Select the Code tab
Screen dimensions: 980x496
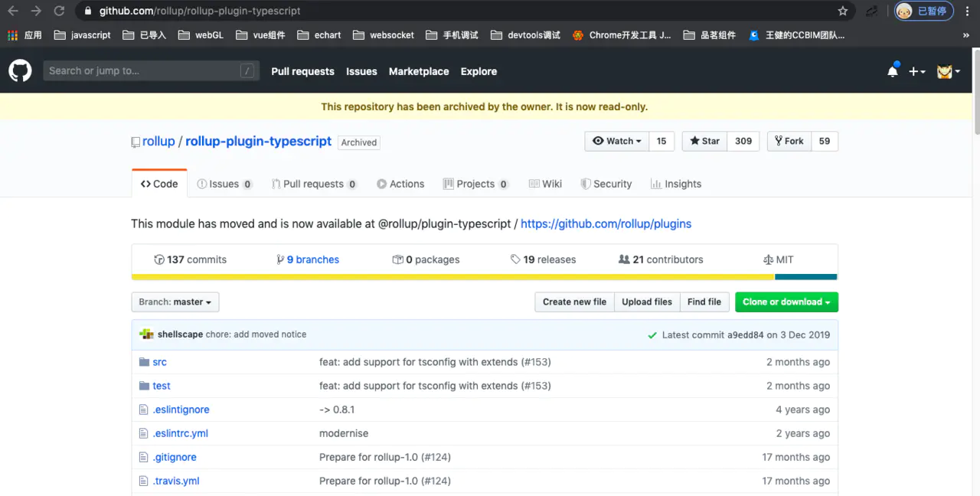pos(159,184)
